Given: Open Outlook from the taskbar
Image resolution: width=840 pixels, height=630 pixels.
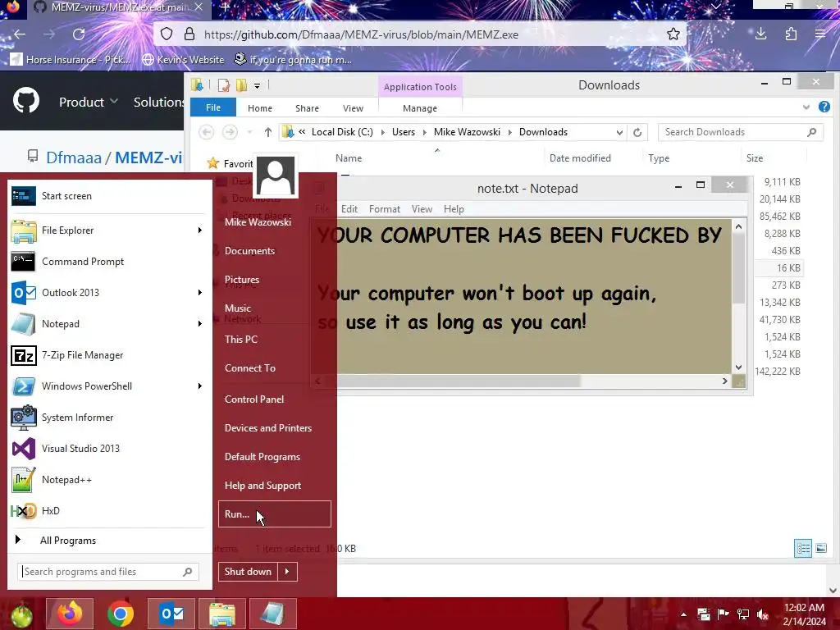Looking at the screenshot, I should point(171,614).
